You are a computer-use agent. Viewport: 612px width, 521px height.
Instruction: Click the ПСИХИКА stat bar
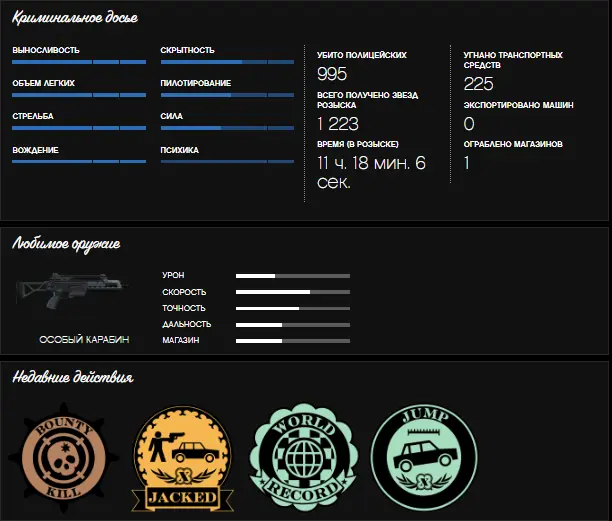pyautogui.click(x=227, y=161)
